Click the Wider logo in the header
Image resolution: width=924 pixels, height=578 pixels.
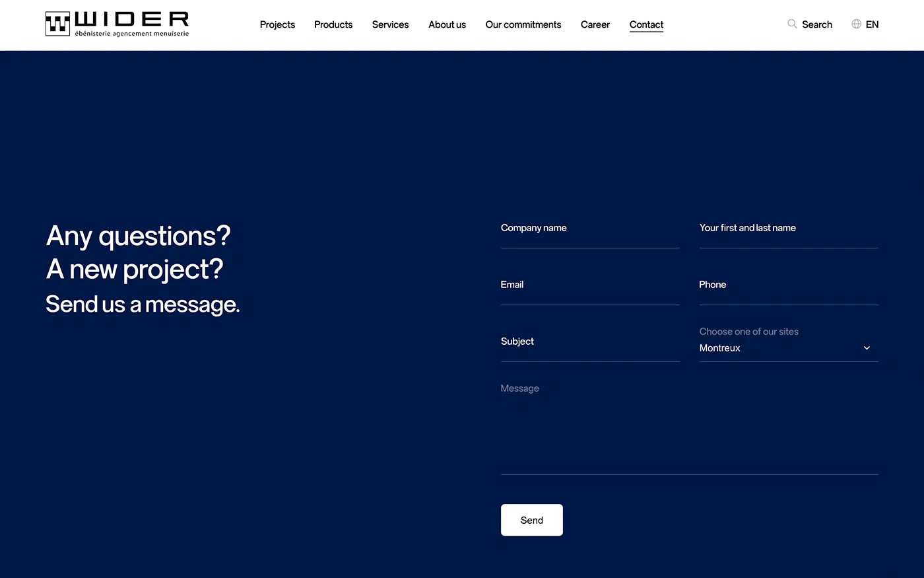point(117,24)
